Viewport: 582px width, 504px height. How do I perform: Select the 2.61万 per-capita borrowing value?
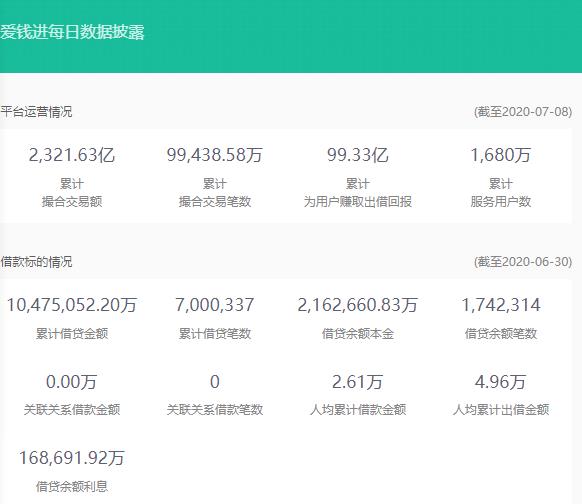[357, 382]
